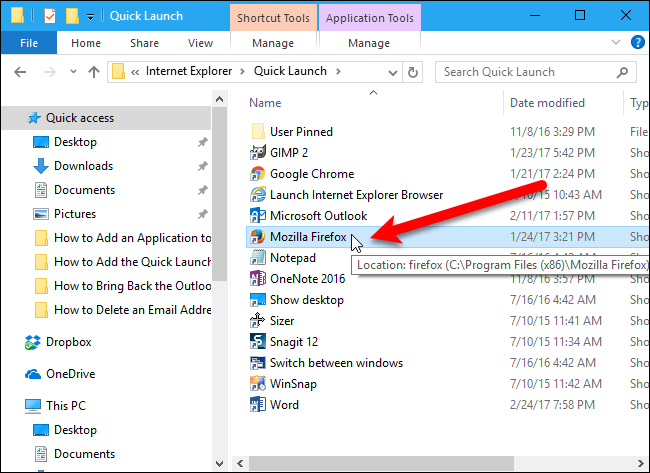Open the Customize Quick Access Toolbar dropdown
The height and width of the screenshot is (473, 650).
click(x=90, y=17)
